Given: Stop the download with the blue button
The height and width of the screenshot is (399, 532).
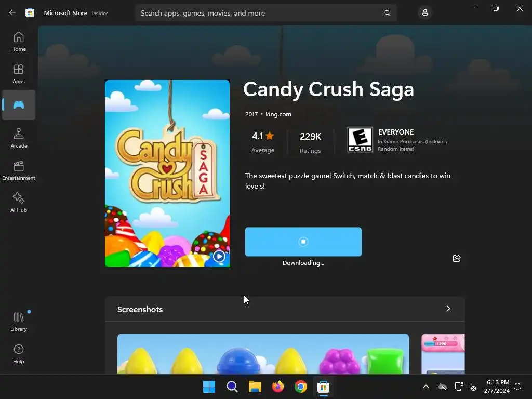Looking at the screenshot, I should (x=303, y=242).
